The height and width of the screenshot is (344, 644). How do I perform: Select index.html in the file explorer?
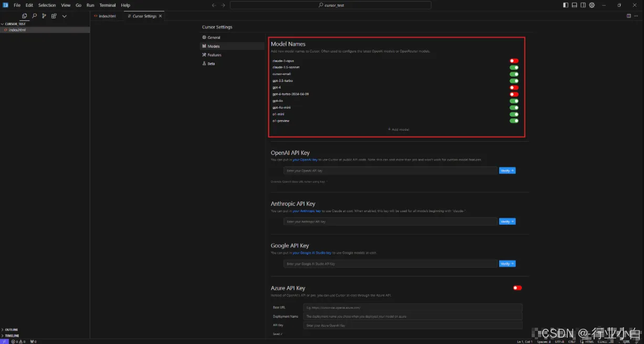(45, 30)
